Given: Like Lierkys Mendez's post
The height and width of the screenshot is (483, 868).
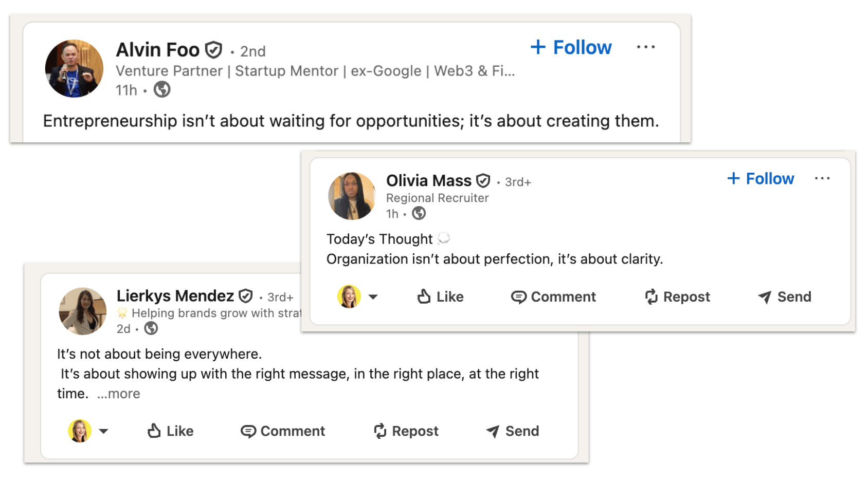Looking at the screenshot, I should pyautogui.click(x=170, y=431).
